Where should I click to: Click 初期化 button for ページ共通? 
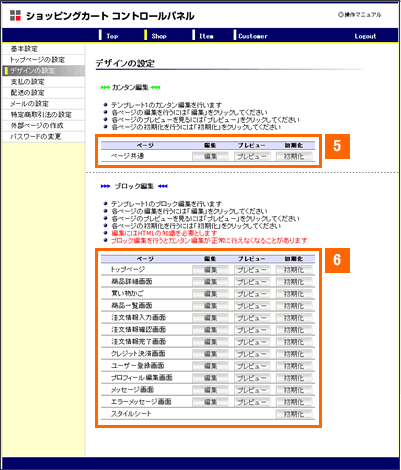[x=294, y=156]
